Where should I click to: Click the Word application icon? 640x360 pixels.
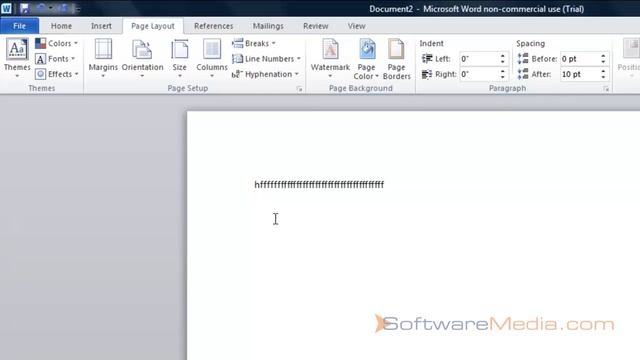[x=7, y=9]
